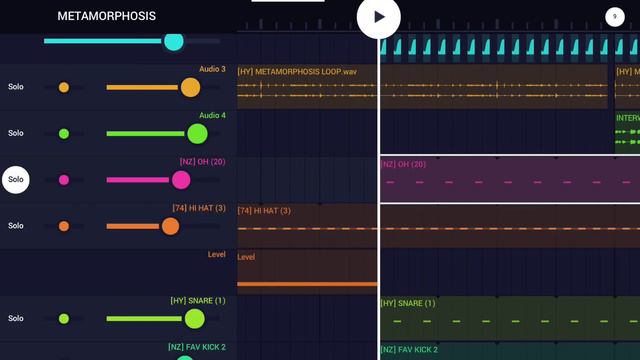Solo the [74] HI HAT (3) track

click(16, 226)
